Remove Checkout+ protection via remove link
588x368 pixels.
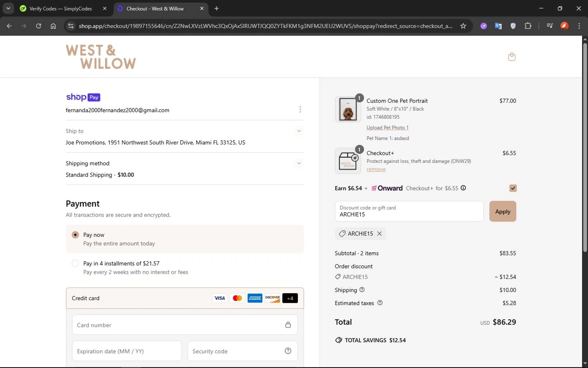(x=376, y=169)
